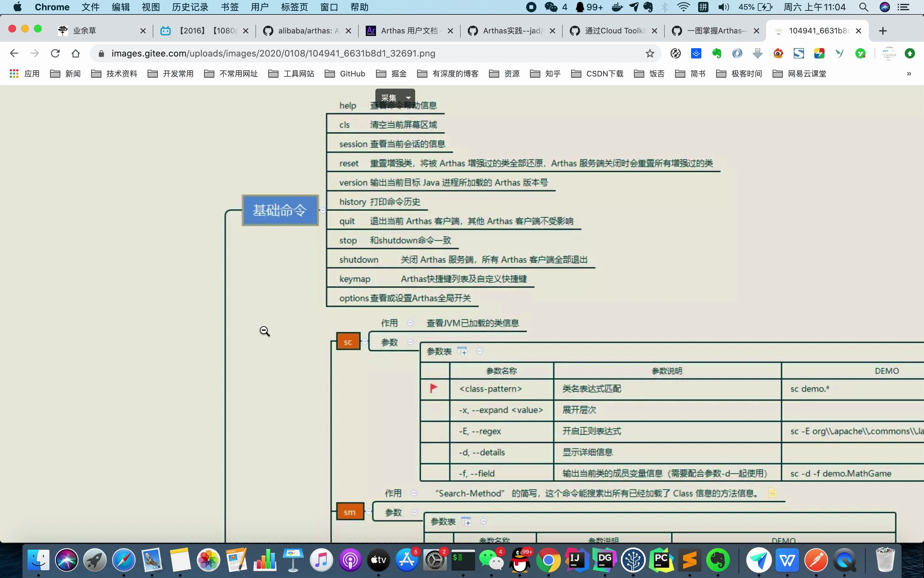The width and height of the screenshot is (924, 578).
Task: Open Terminal from the Dock
Action: point(463,560)
